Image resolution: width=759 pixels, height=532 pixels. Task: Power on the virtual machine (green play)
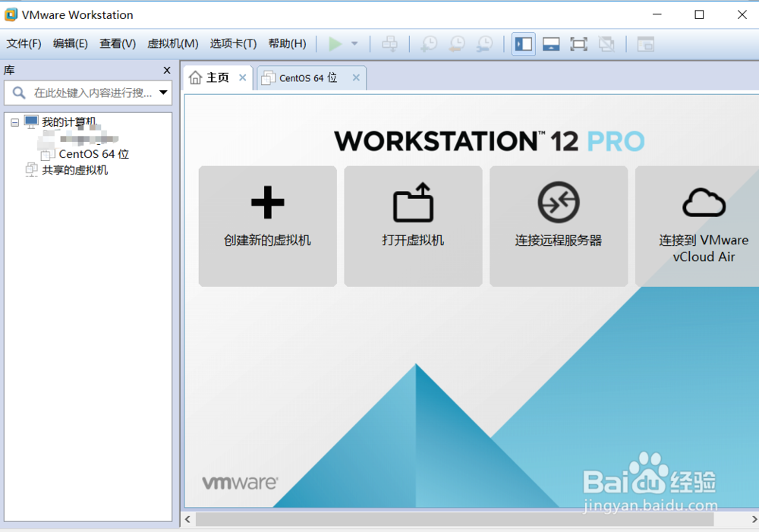click(335, 44)
